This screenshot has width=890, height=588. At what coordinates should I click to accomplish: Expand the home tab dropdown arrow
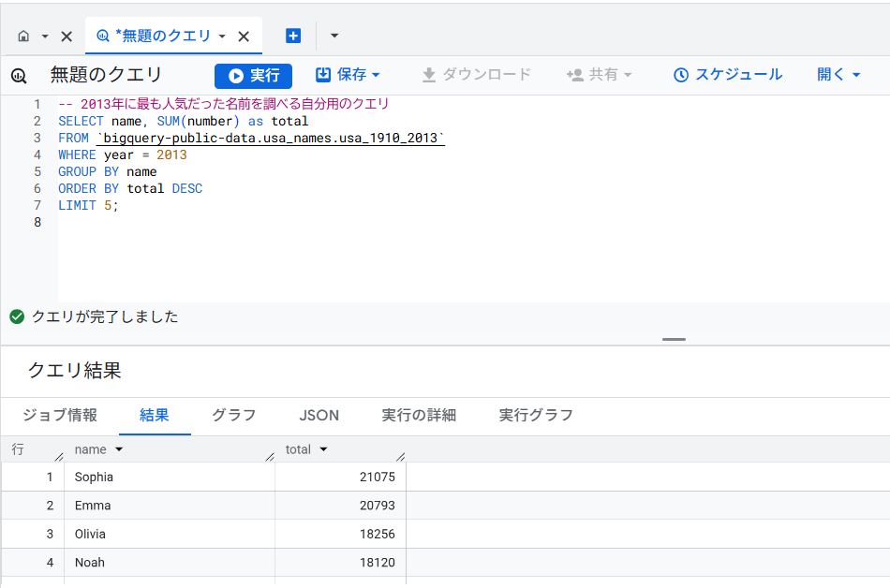pyautogui.click(x=45, y=37)
